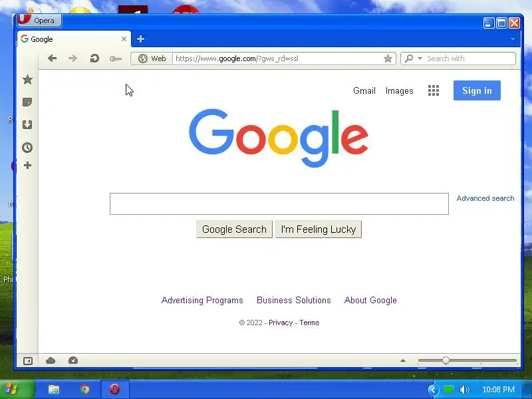Open the Windows Start button
This screenshot has width=532, height=399.
(17, 389)
